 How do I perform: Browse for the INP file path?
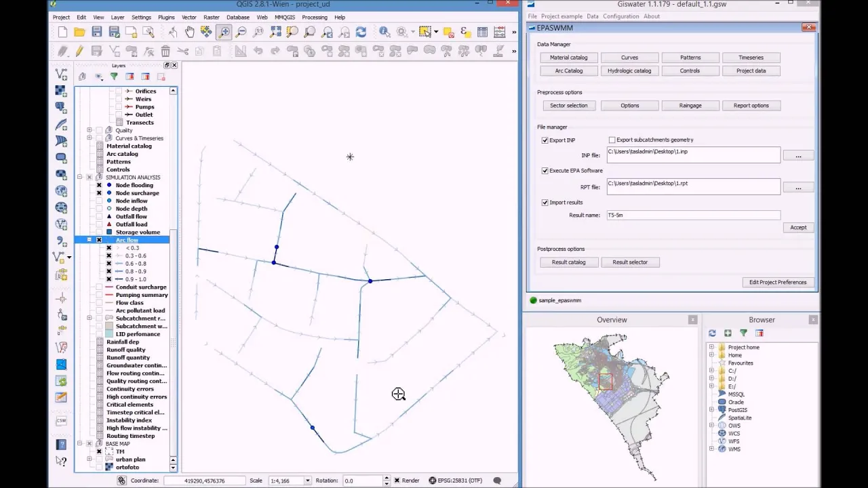798,156
